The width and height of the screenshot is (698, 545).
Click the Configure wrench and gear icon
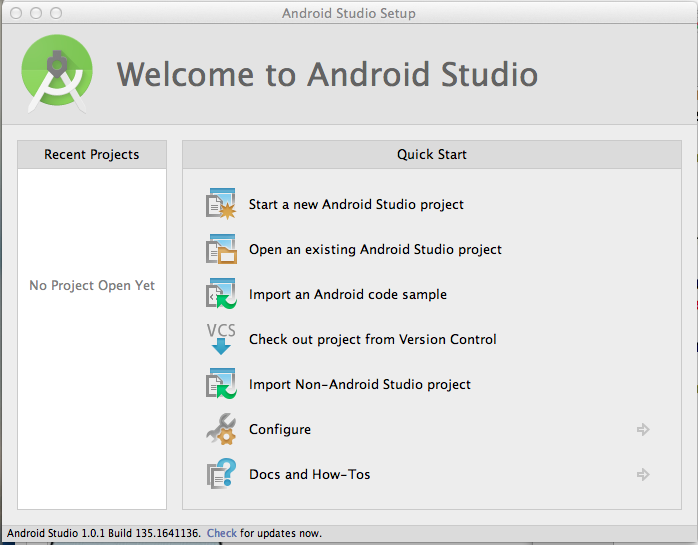click(221, 429)
